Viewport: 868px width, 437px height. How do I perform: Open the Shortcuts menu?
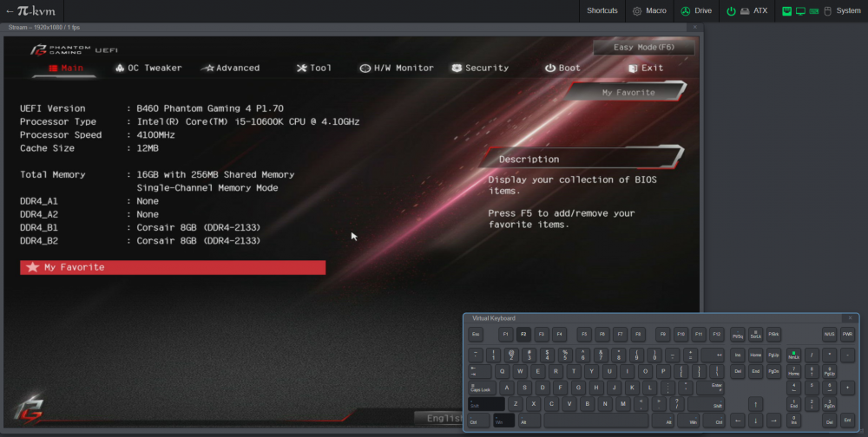click(x=602, y=10)
